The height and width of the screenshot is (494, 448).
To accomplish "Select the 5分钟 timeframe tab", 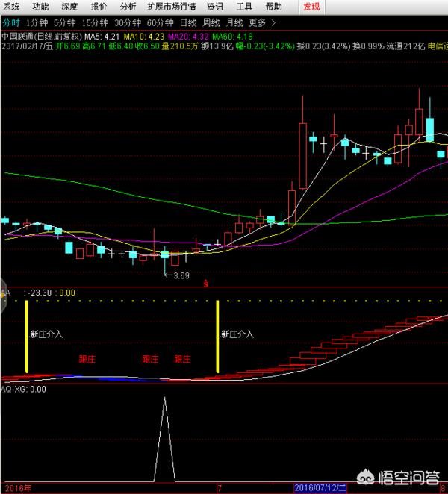I will click(x=66, y=23).
